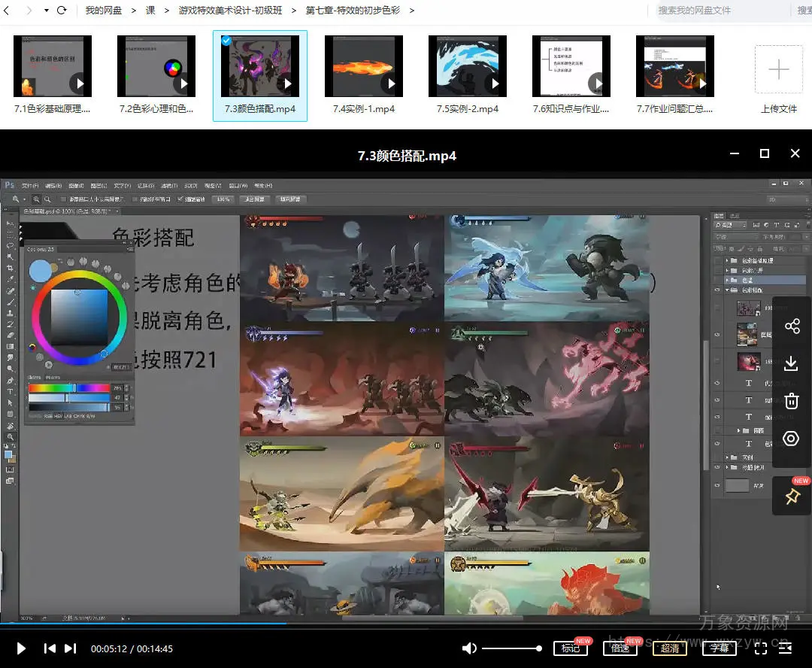812x668 pixels.
Task: Delete the video with the trash icon
Action: pyautogui.click(x=791, y=401)
